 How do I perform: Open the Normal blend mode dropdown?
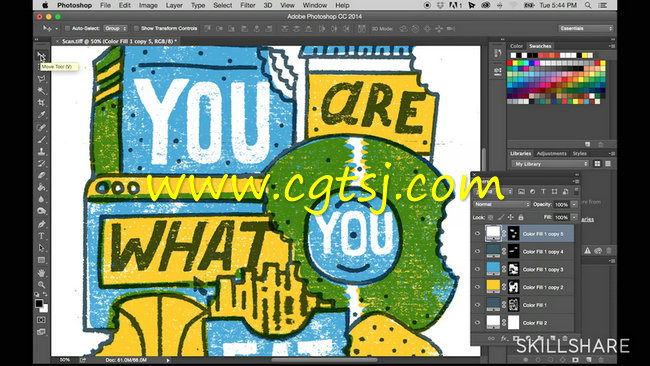502,204
